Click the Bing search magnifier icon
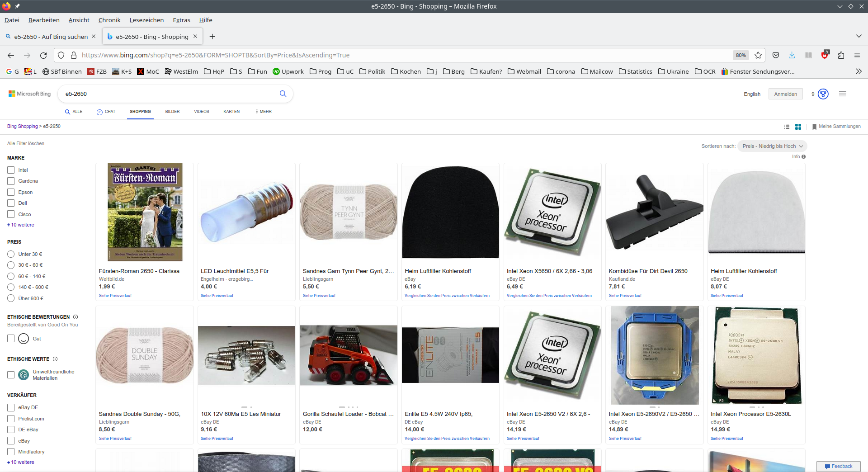Viewport: 868px width, 472px height. [x=283, y=94]
